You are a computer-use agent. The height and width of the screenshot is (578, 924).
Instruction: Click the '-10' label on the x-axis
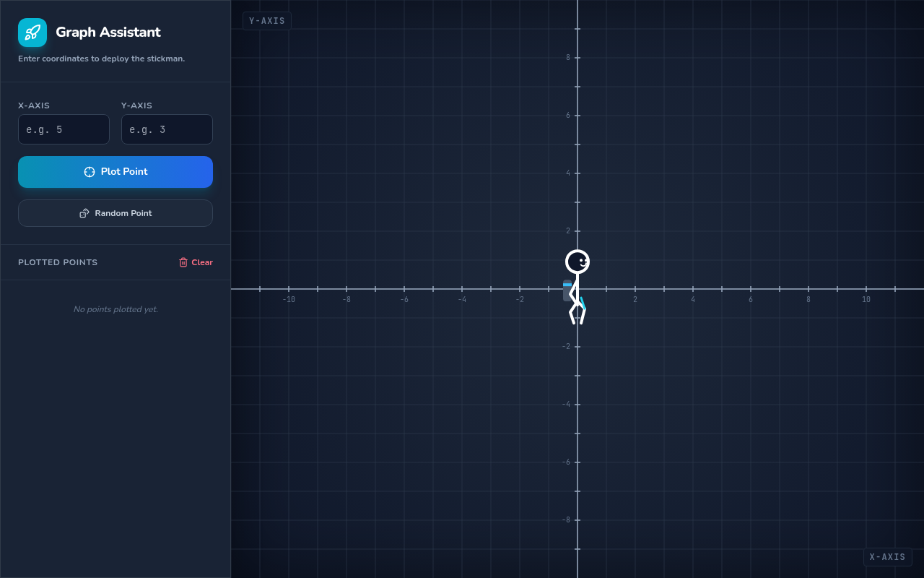click(x=289, y=299)
